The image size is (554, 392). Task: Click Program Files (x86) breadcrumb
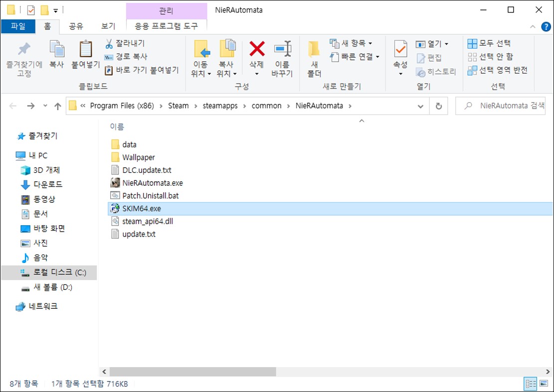[122, 106]
